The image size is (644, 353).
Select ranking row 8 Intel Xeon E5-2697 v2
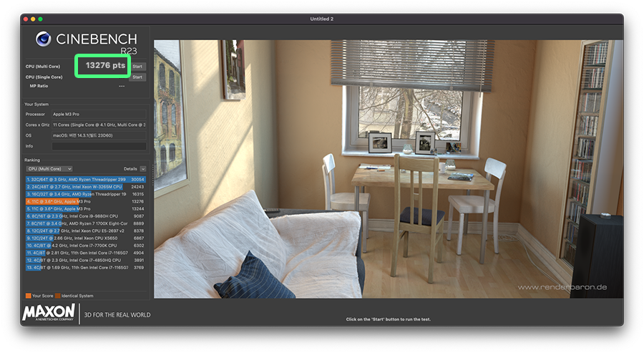pos(85,231)
